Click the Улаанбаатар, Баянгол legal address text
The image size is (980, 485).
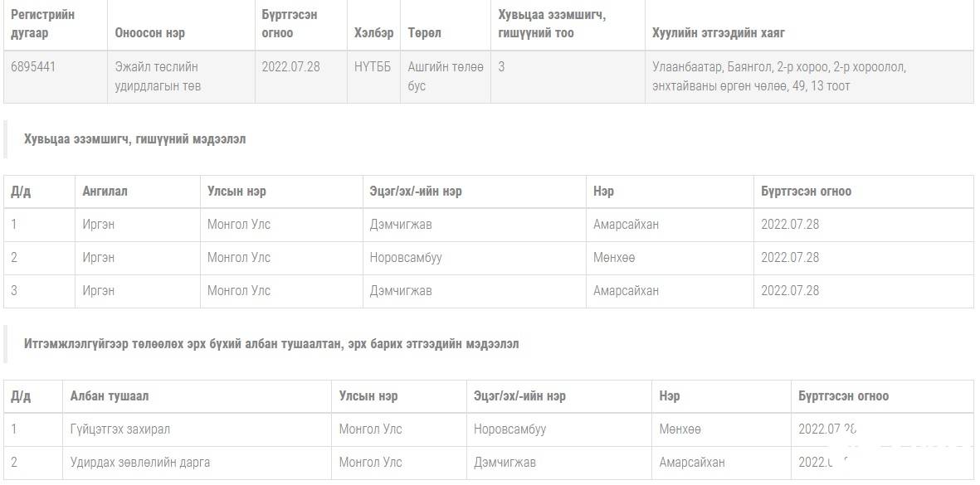click(779, 76)
